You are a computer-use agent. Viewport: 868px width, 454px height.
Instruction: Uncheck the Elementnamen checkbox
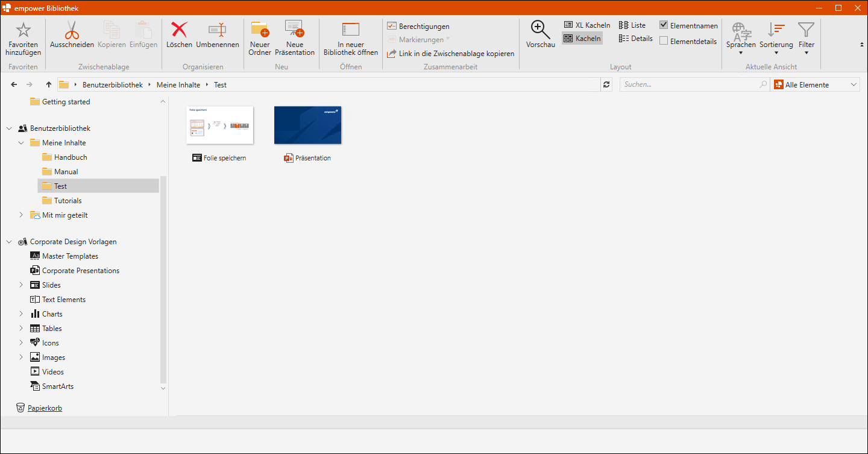(664, 25)
